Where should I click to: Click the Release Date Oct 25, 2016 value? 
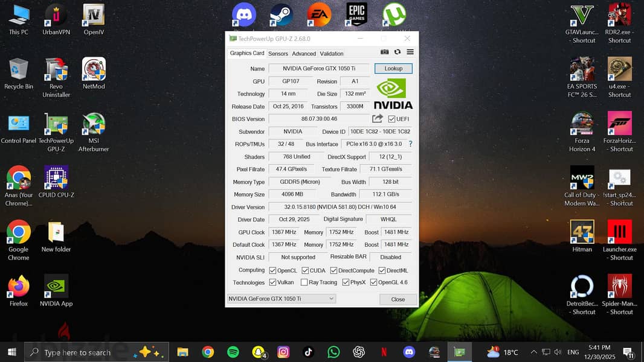(288, 106)
